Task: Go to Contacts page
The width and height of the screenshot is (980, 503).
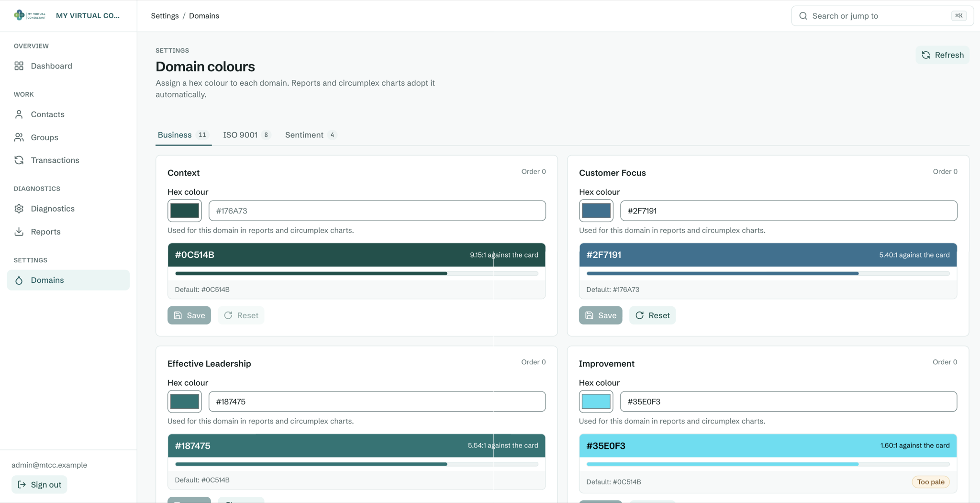Action: 68,114
